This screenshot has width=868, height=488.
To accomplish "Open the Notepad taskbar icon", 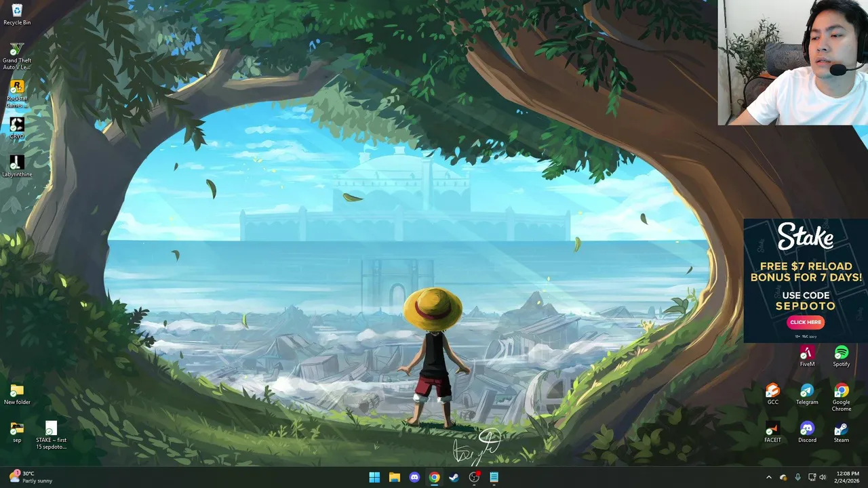I will pyautogui.click(x=494, y=477).
